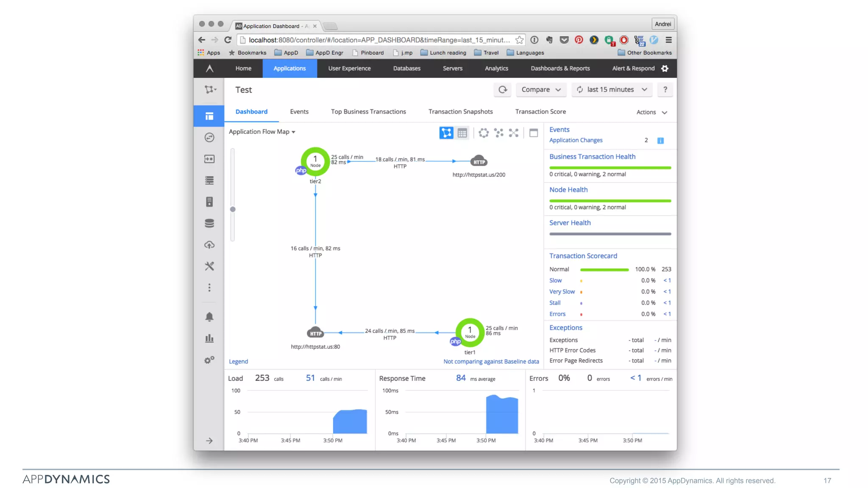The width and height of the screenshot is (868, 488).
Task: Select the dashboard layout sidebar icon
Action: [209, 116]
